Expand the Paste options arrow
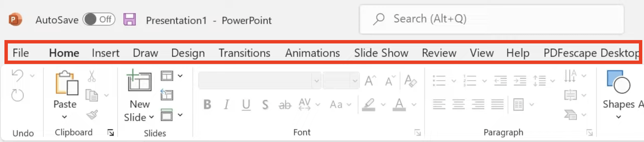This screenshot has width=644, height=142. click(x=64, y=117)
